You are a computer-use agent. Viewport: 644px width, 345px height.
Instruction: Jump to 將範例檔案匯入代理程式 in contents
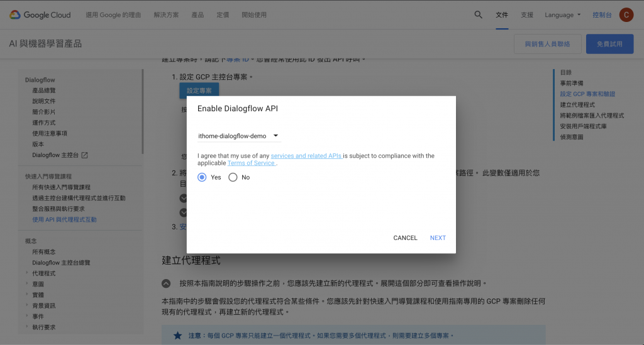[592, 115]
